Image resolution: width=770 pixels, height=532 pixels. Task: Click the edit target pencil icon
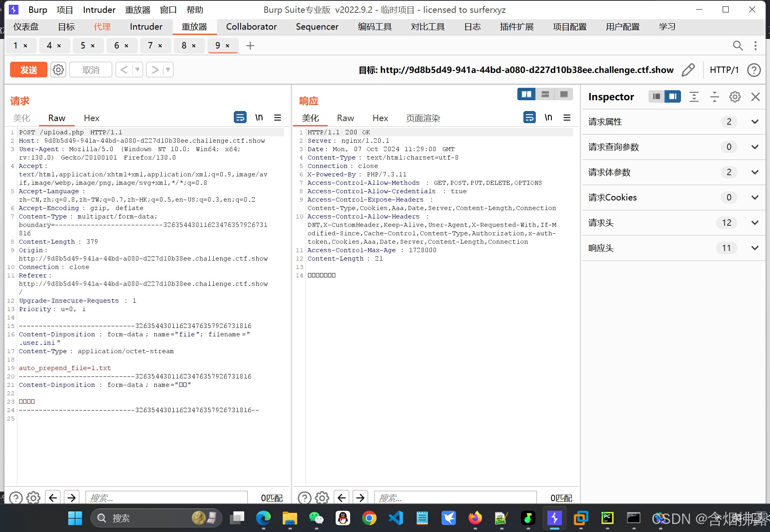pyautogui.click(x=688, y=70)
